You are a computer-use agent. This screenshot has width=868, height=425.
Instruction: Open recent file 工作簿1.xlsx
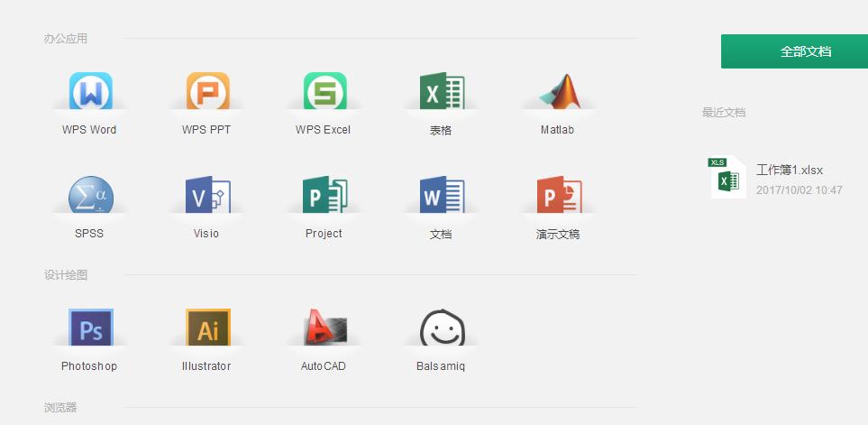(790, 171)
